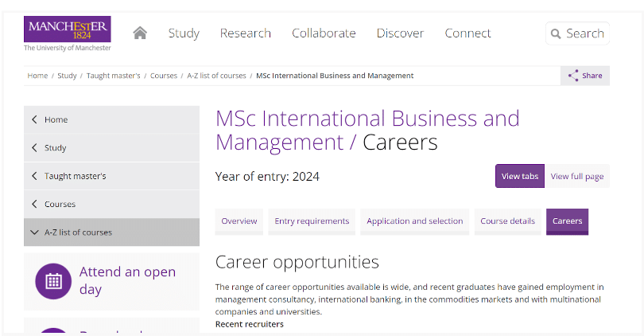Select the View tabs toggle
This screenshot has height=336, width=644.
[520, 176]
